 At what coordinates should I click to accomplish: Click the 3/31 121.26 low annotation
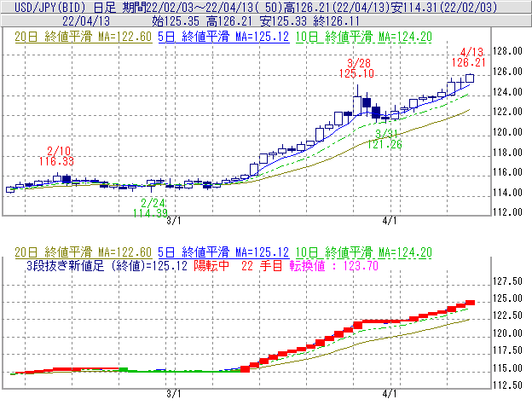[x=385, y=139]
